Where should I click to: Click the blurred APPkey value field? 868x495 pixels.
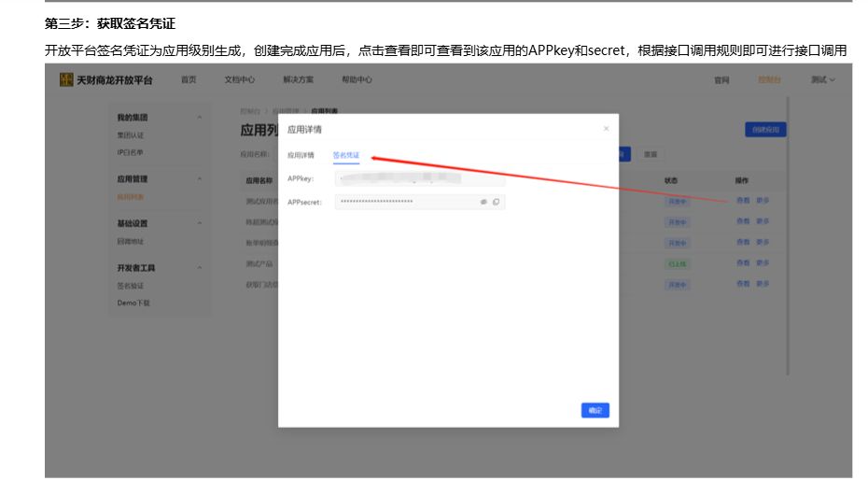[x=420, y=178]
